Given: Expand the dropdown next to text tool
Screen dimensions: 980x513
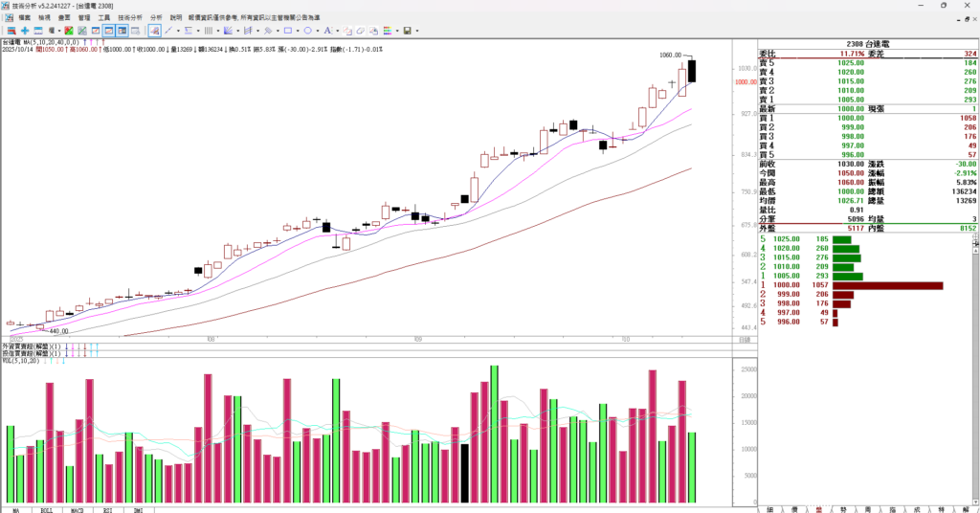Looking at the screenshot, I should [x=338, y=31].
